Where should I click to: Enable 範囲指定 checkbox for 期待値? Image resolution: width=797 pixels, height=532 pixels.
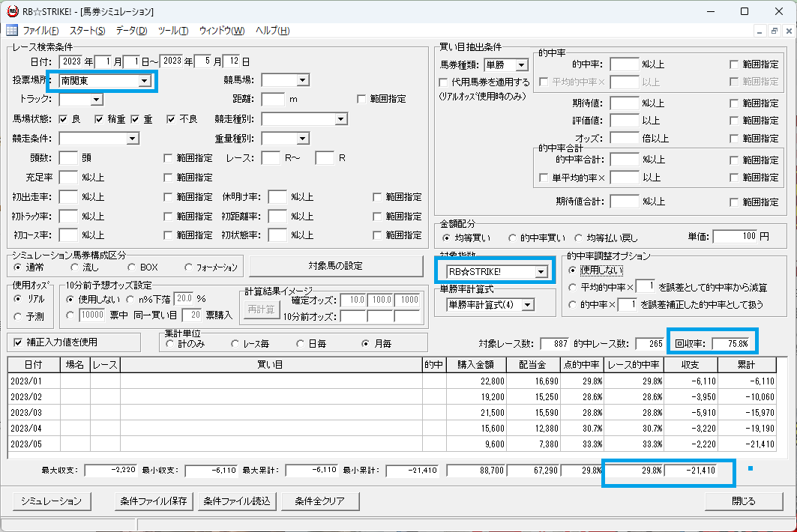[734, 103]
